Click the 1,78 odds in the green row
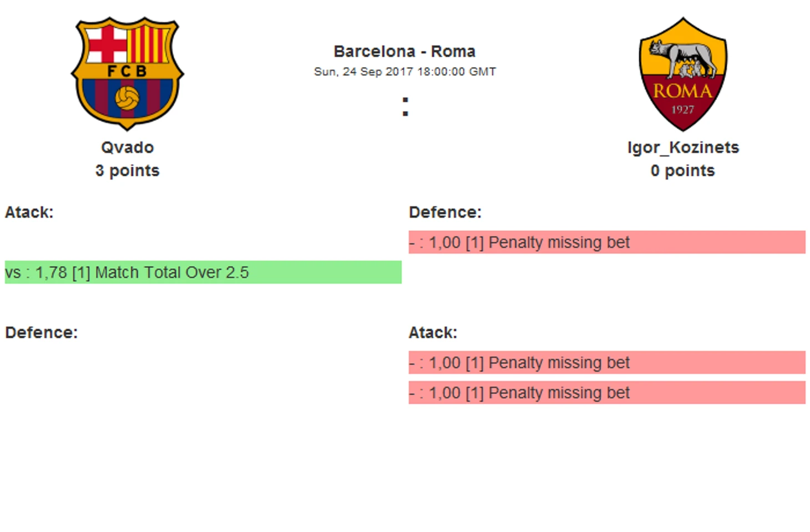 coord(51,272)
